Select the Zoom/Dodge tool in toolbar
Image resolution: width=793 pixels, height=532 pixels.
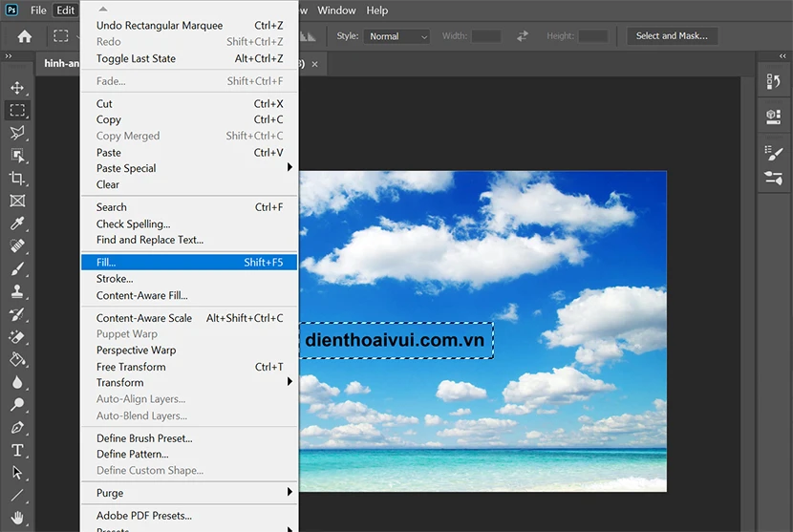click(17, 405)
